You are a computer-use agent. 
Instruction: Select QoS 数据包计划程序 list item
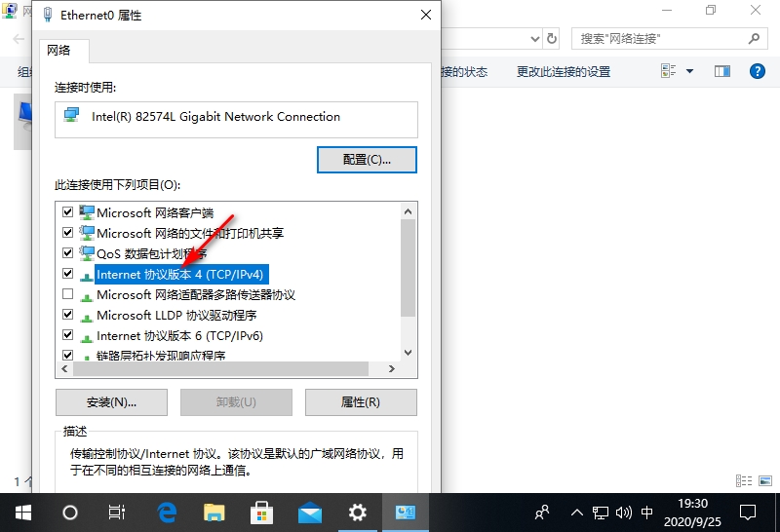[152, 253]
